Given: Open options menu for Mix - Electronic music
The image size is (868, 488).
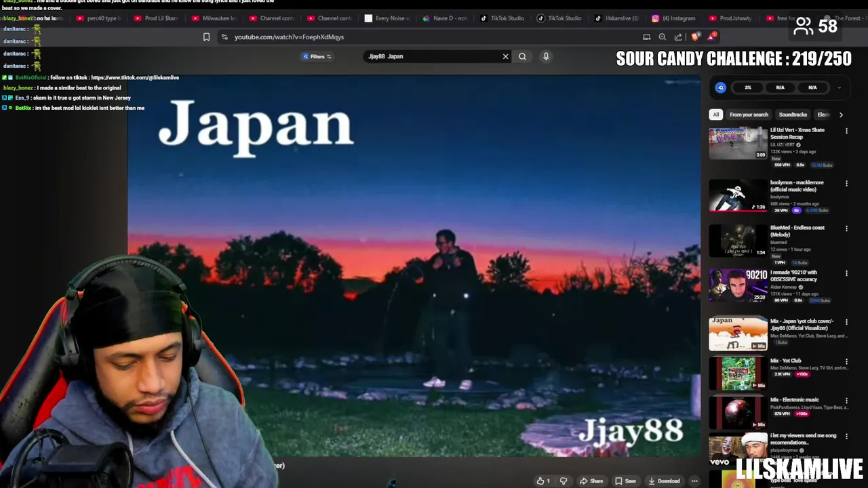Looking at the screenshot, I should 846,401.
